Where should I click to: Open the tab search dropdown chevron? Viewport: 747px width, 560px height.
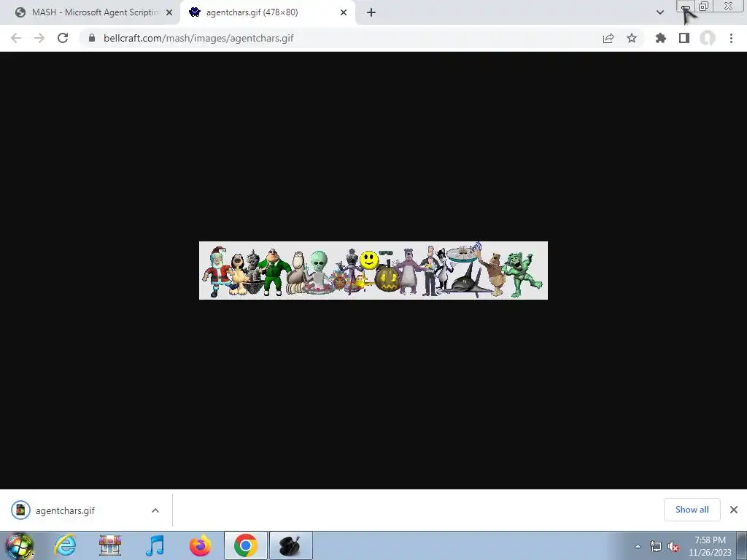point(659,12)
